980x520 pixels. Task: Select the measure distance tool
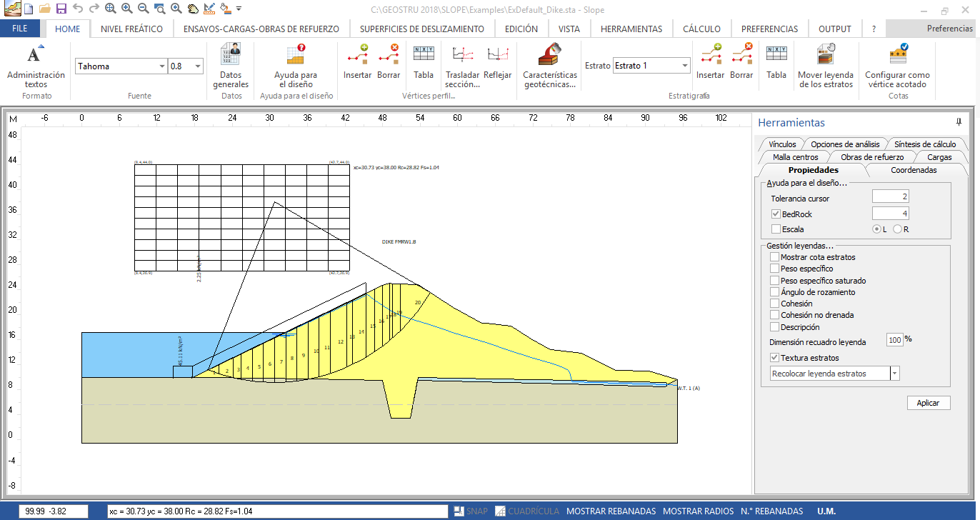pos(209,9)
